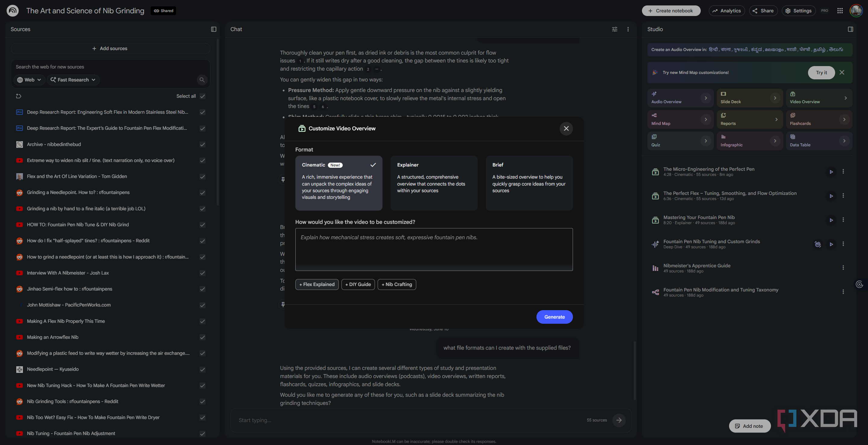The height and width of the screenshot is (445, 868).
Task: Expand Infographic customization arrow
Action: (775, 141)
